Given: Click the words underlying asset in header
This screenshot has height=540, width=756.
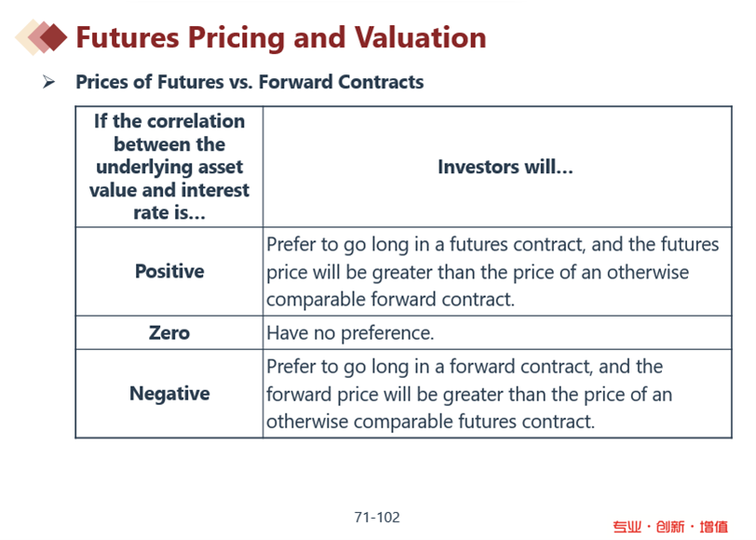Looking at the screenshot, I should (169, 167).
